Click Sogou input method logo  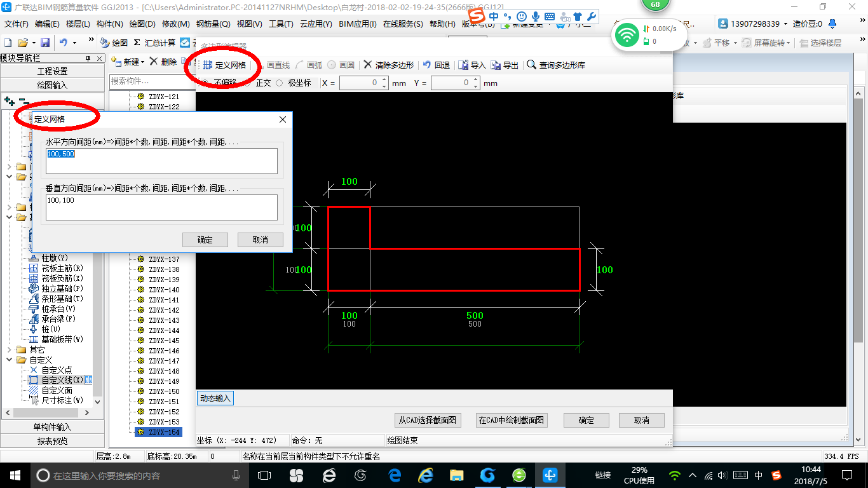(x=476, y=16)
